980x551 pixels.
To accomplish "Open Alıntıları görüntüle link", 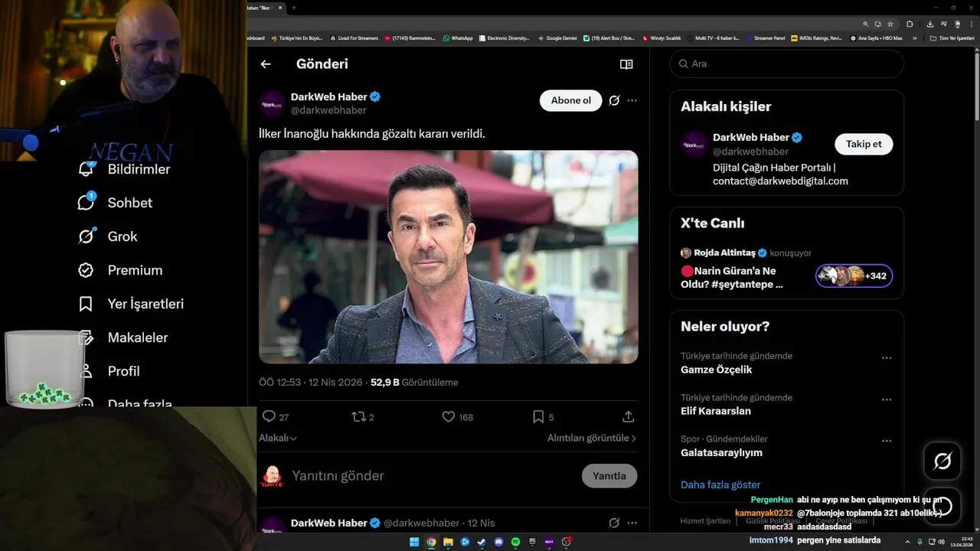I will click(592, 438).
